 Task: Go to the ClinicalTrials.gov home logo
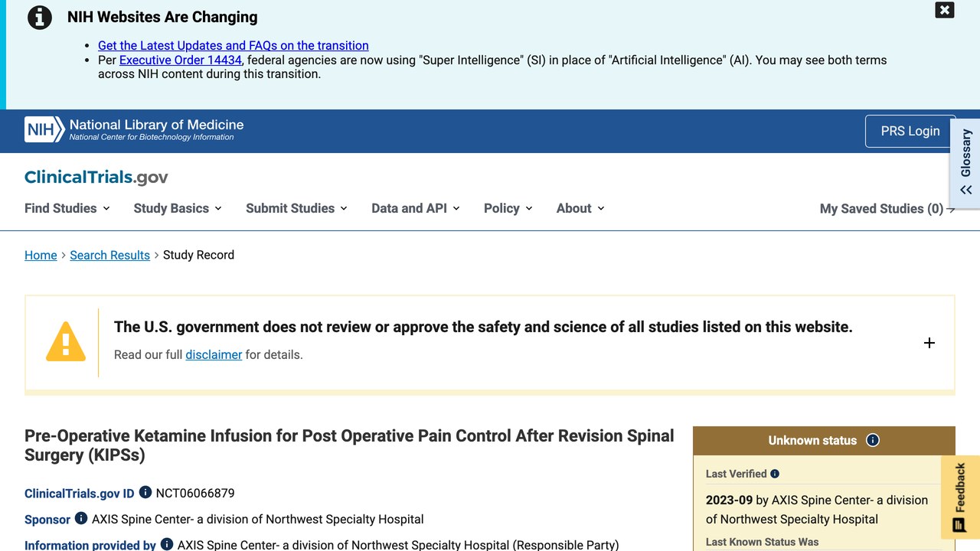[x=96, y=178]
